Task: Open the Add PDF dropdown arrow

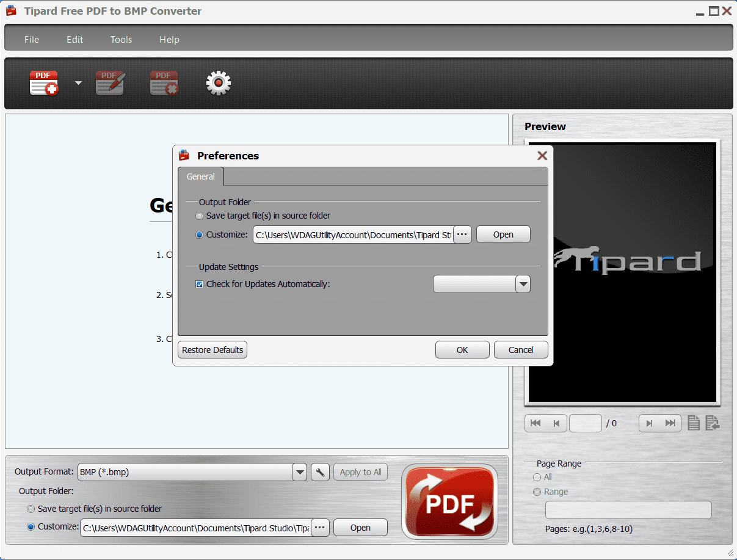Action: [x=78, y=83]
